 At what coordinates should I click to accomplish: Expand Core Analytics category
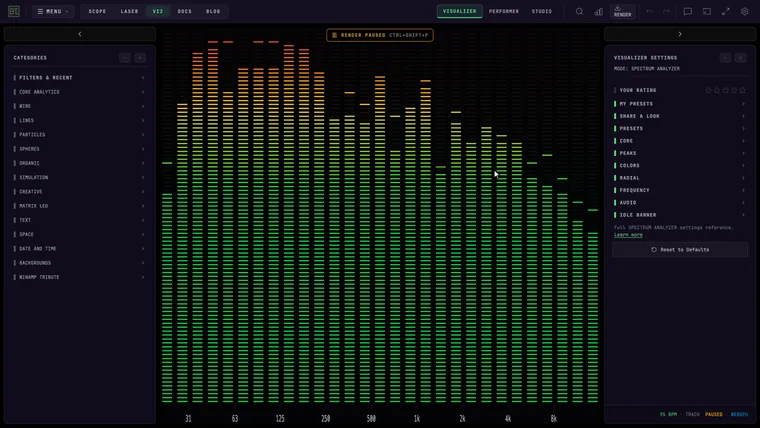79,92
